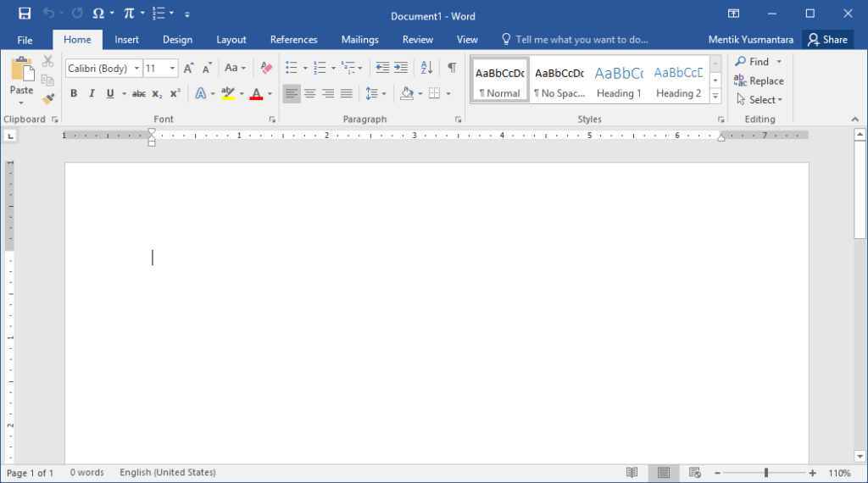This screenshot has width=868, height=483.
Task: Open the Calibri font name dropdown
Action: (x=136, y=69)
